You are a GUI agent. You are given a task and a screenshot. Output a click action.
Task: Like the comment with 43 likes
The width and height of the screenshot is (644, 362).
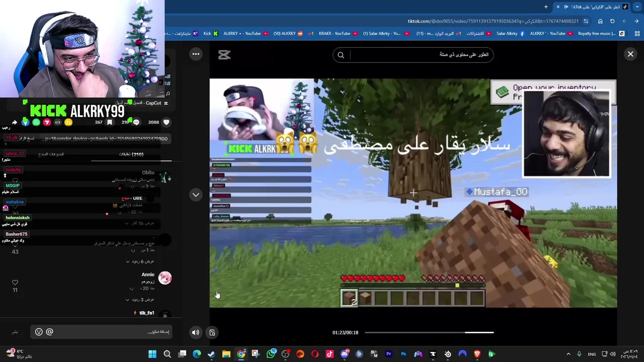[x=15, y=244]
